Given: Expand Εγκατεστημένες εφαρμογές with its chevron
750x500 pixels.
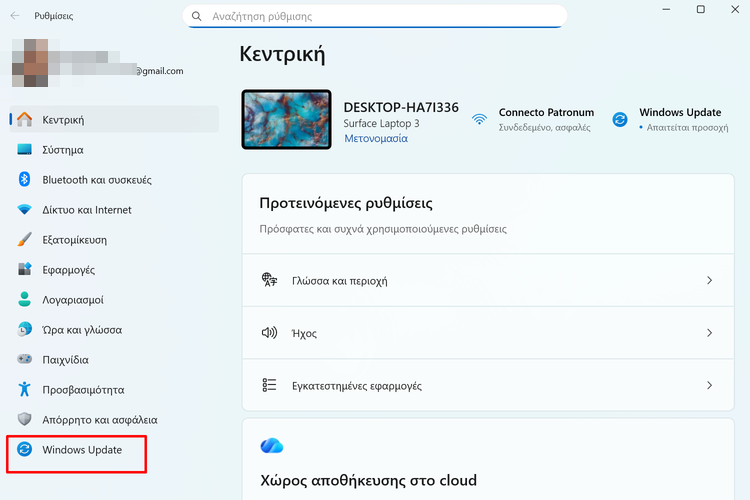Looking at the screenshot, I should coord(709,385).
